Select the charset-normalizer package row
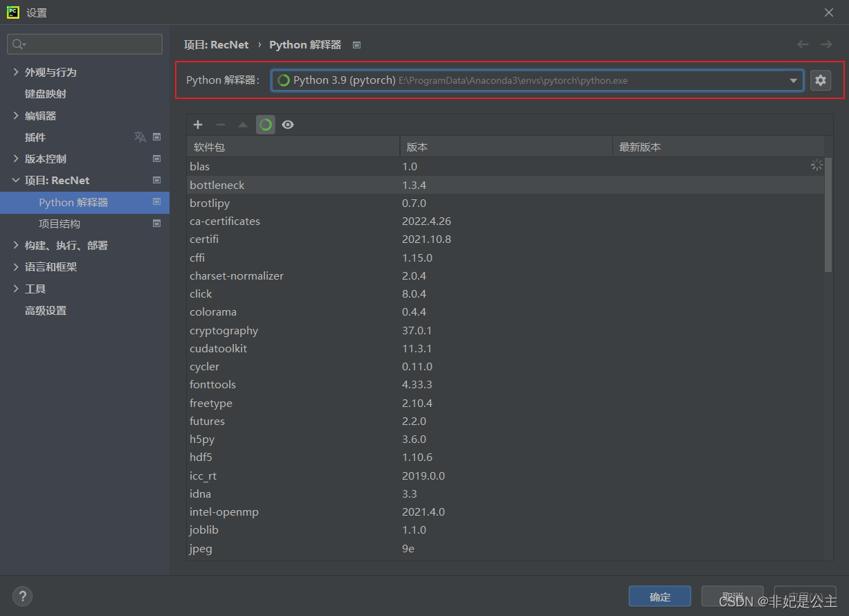849x616 pixels. click(505, 275)
